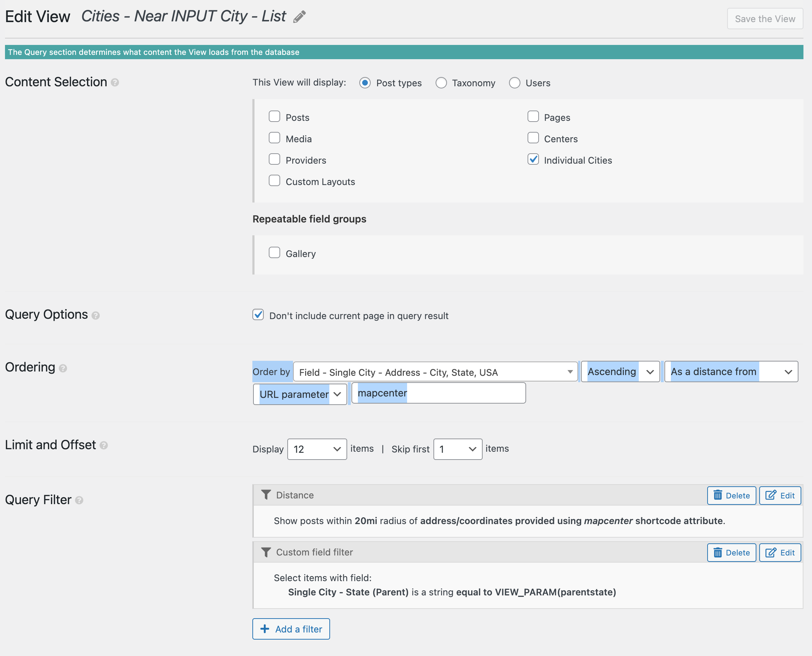Open Ordering help question mark icon
The width and height of the screenshot is (812, 656).
point(63,368)
